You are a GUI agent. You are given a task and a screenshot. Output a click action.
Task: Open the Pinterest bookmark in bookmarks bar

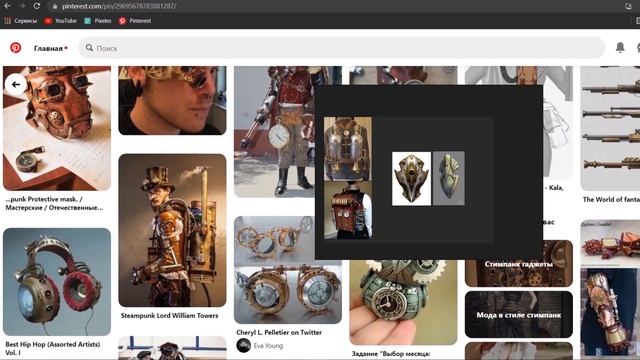click(x=135, y=21)
